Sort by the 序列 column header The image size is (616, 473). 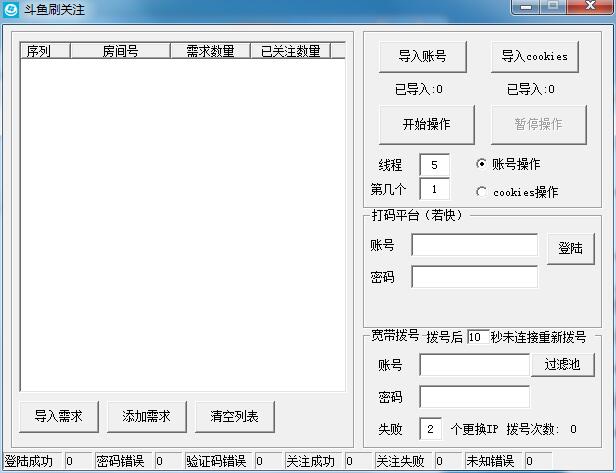[x=46, y=51]
